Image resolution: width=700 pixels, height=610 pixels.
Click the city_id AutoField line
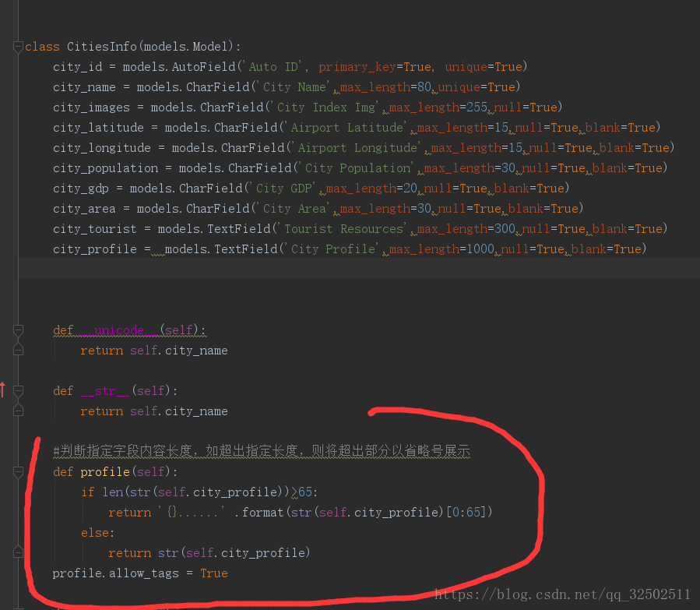[x=290, y=67]
